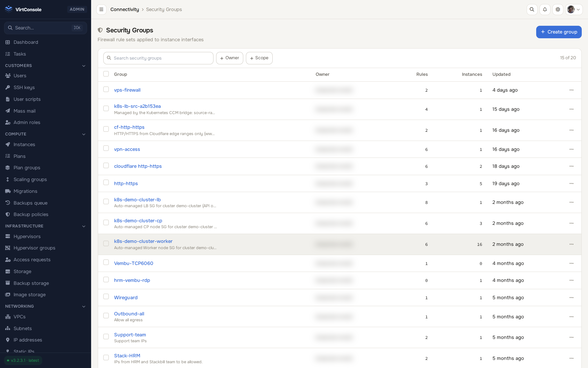Check the http-https row checkbox
Image resolution: width=588 pixels, height=368 pixels.
tap(106, 183)
